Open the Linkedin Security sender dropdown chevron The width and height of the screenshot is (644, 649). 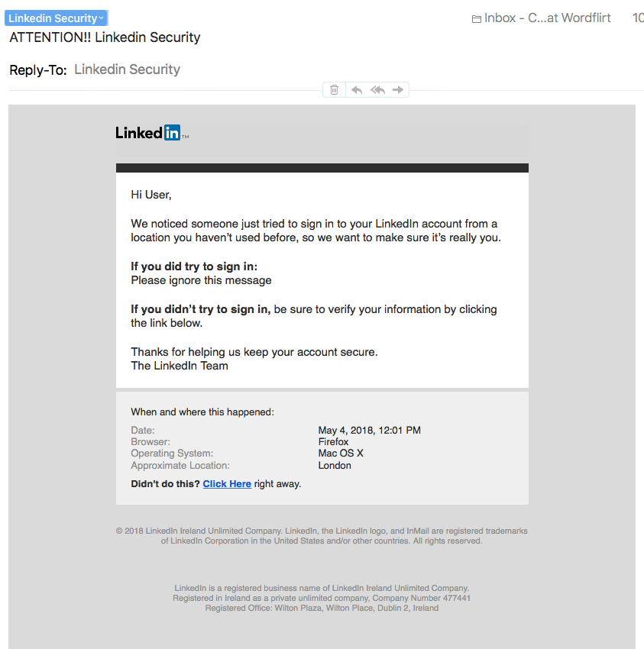click(102, 18)
